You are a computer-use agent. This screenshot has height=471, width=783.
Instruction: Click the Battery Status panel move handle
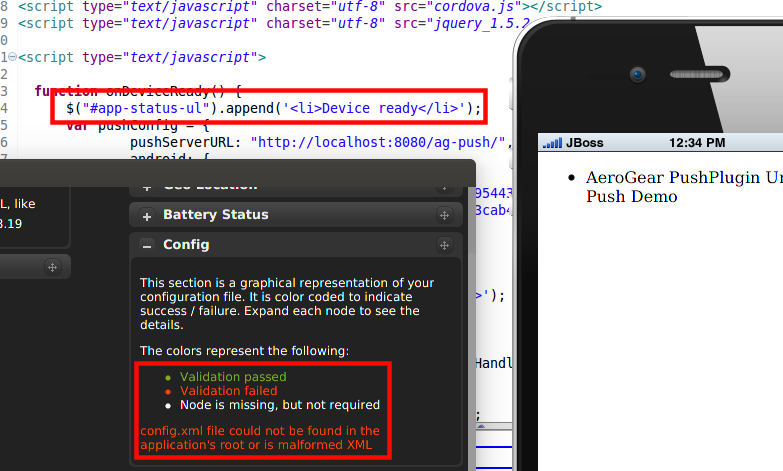click(x=444, y=216)
